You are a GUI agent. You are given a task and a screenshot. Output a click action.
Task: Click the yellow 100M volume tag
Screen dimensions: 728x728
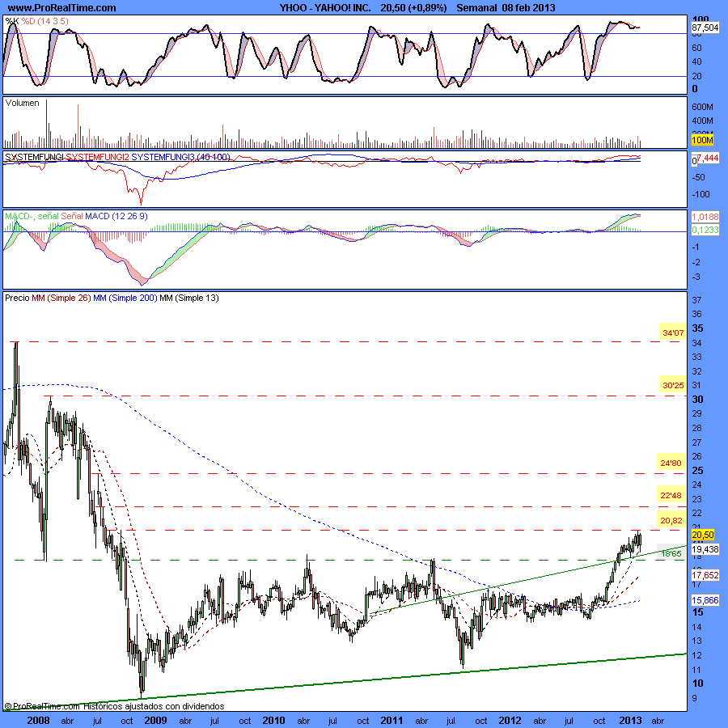click(x=702, y=140)
